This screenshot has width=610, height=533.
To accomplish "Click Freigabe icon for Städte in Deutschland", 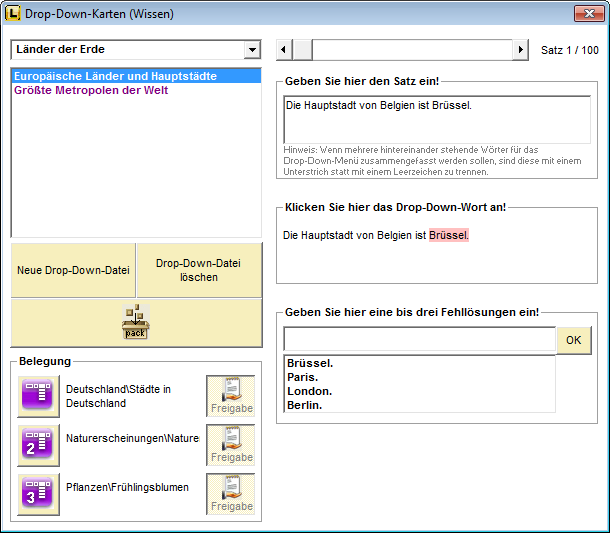I will (x=231, y=396).
